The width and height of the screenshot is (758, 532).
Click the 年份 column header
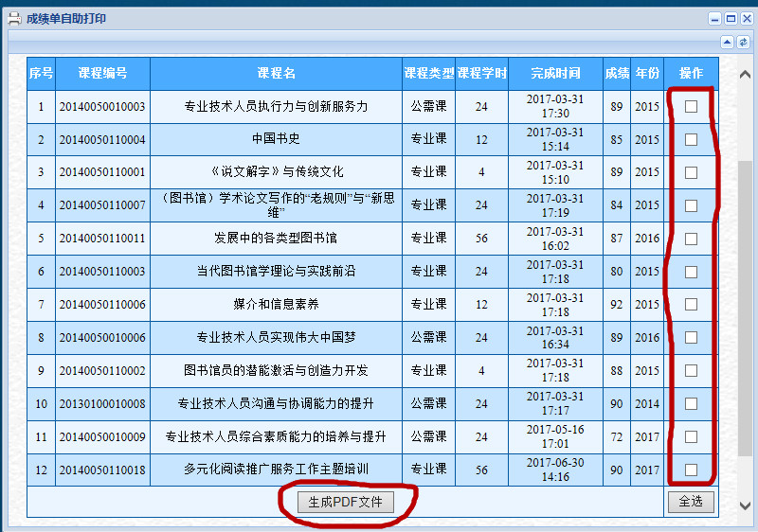647,74
